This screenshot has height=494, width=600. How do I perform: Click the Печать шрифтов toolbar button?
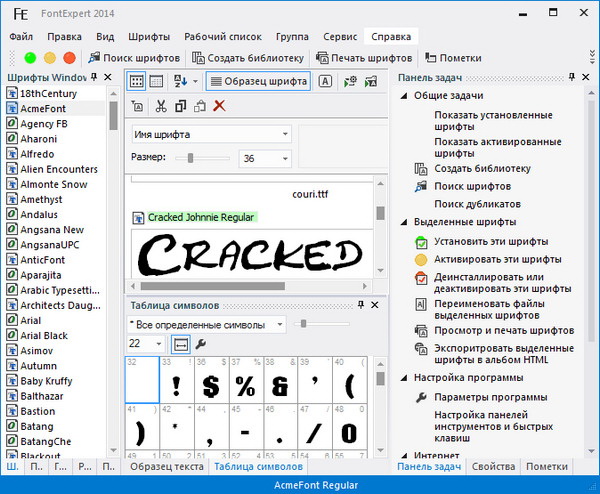364,58
